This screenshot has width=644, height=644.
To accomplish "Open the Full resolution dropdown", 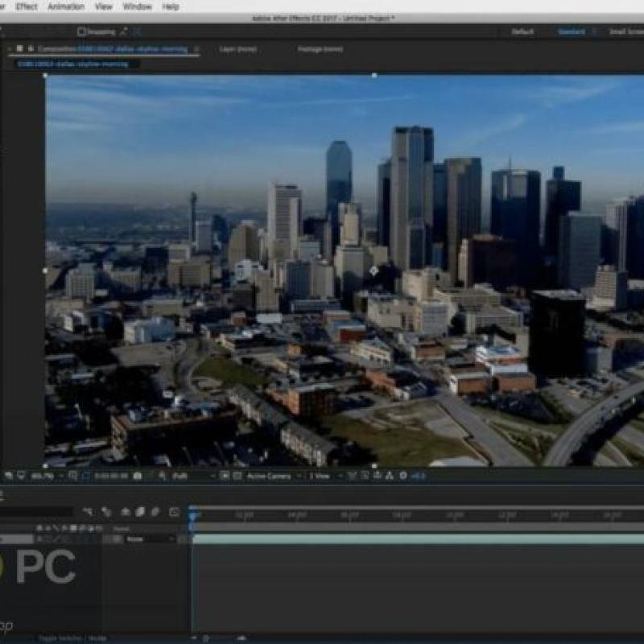I will (x=193, y=476).
